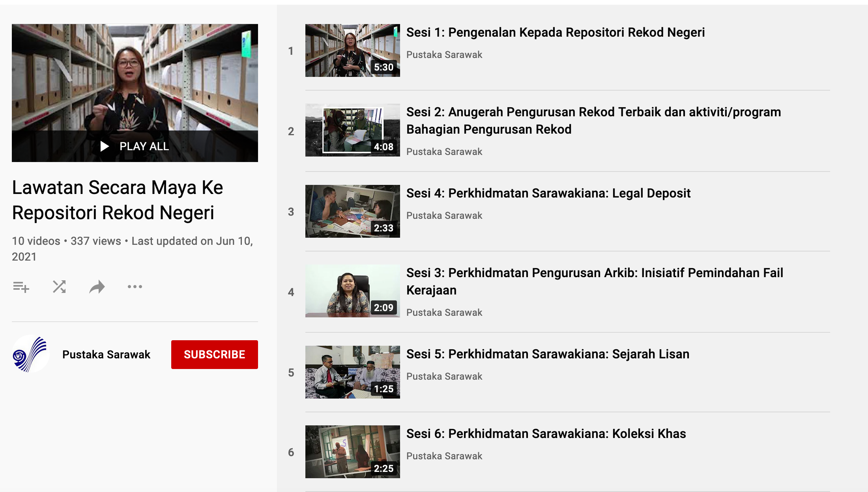868x492 pixels.
Task: Open title Sesi 3: Perkhidmatan Pengurusan Arkib
Action: pos(595,281)
